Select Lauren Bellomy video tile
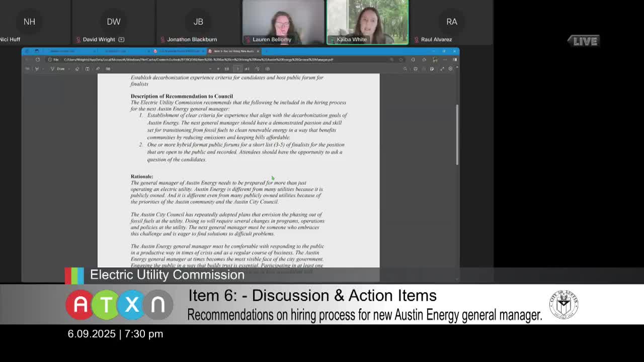Viewport: 644px width, 362px height. click(x=283, y=22)
